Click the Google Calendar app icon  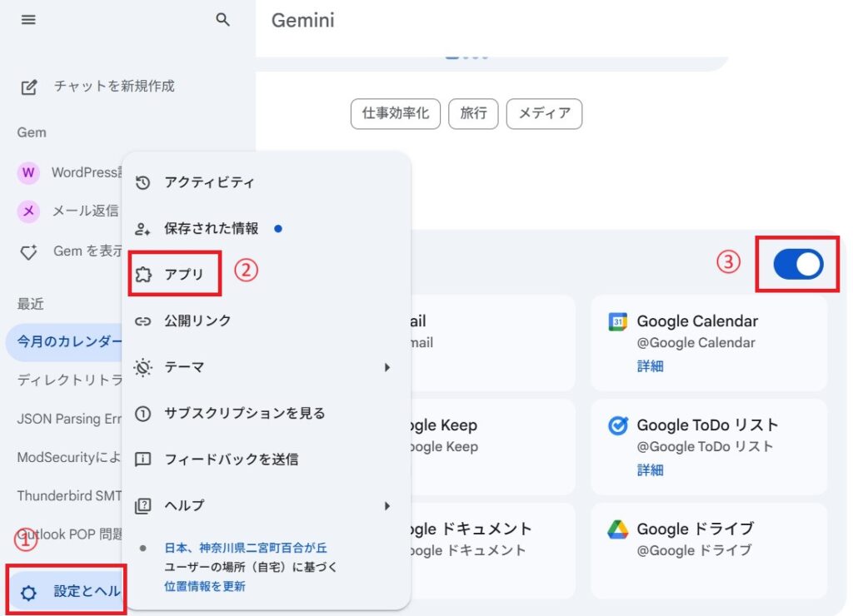(617, 322)
